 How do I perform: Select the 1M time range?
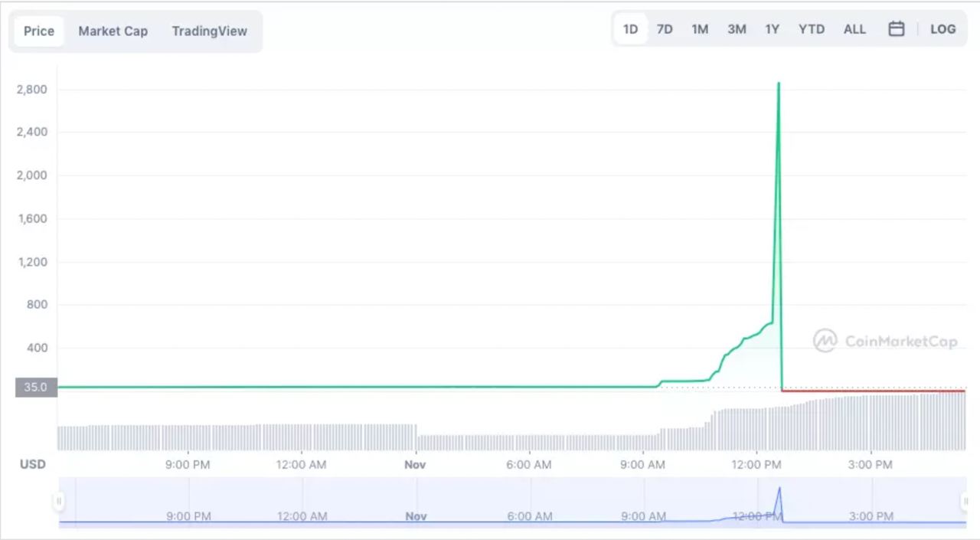[700, 29]
